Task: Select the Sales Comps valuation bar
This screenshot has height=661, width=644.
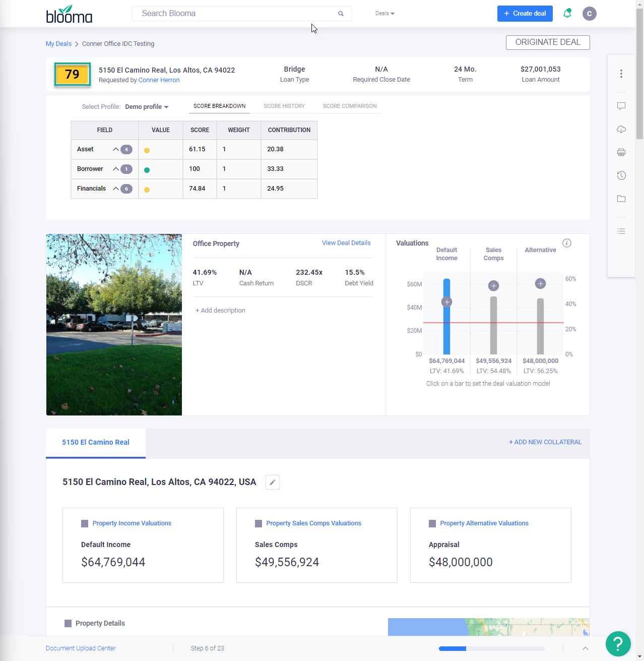Action: (x=494, y=326)
